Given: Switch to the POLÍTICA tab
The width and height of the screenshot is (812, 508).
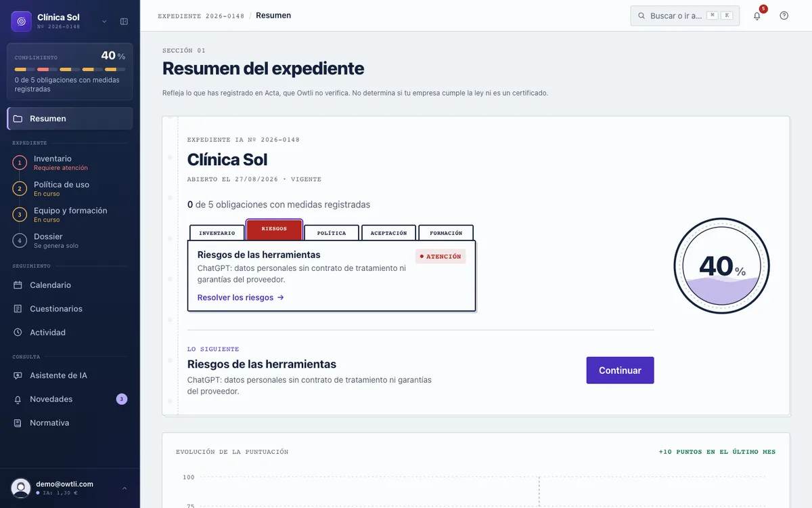Looking at the screenshot, I should click(x=332, y=233).
